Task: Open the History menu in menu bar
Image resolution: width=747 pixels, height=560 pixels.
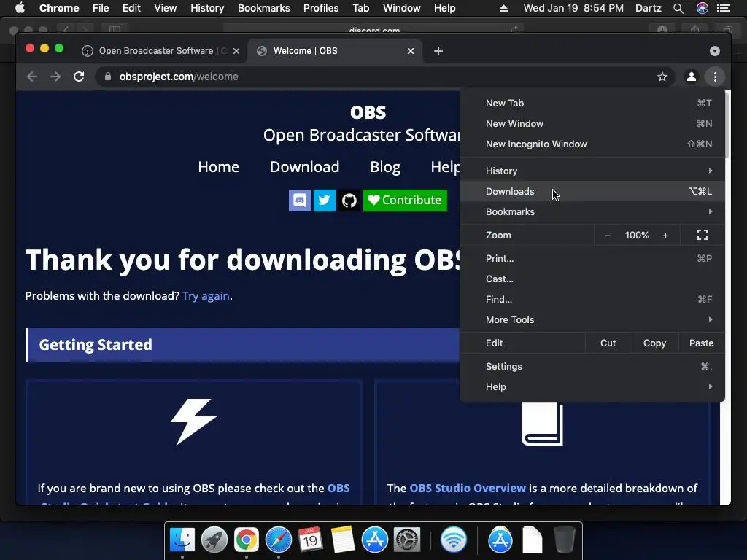Action: tap(206, 8)
